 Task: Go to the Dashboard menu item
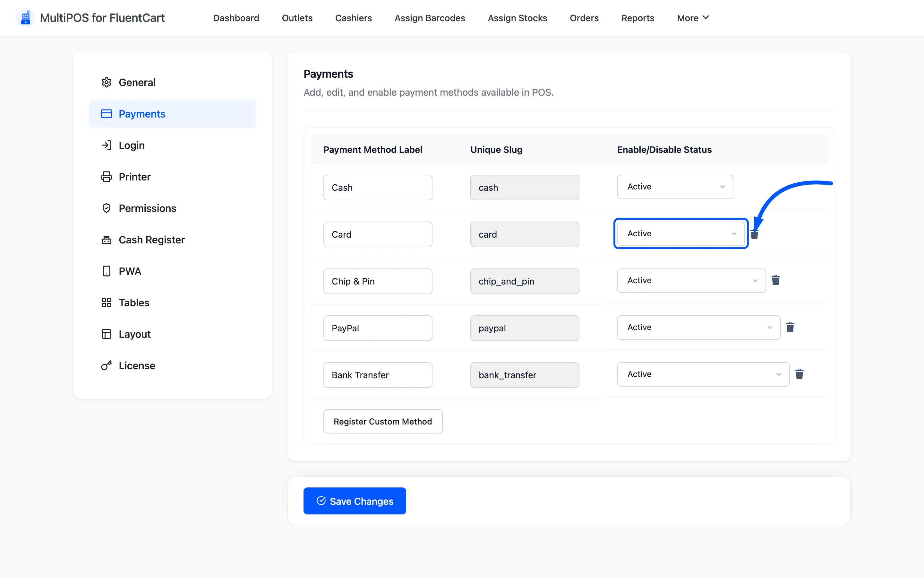pyautogui.click(x=236, y=18)
